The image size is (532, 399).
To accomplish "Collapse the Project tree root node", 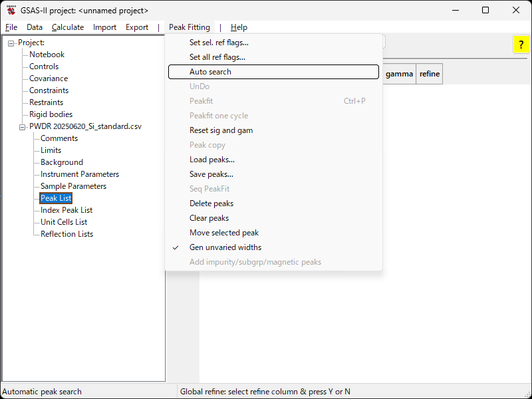I will 11,43.
